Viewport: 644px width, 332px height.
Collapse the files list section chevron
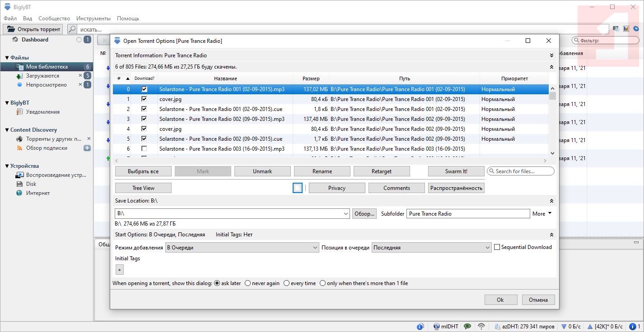pyautogui.click(x=551, y=67)
